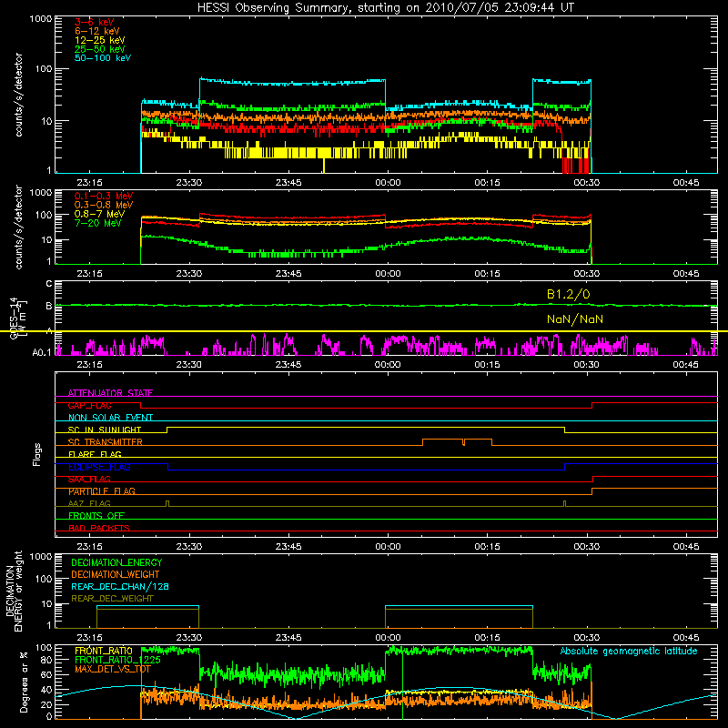Select the AAZ_FLAG label

pos(89,503)
